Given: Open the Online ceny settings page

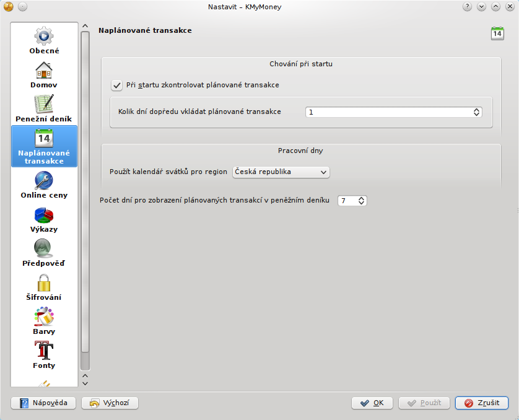Looking at the screenshot, I should point(44,185).
